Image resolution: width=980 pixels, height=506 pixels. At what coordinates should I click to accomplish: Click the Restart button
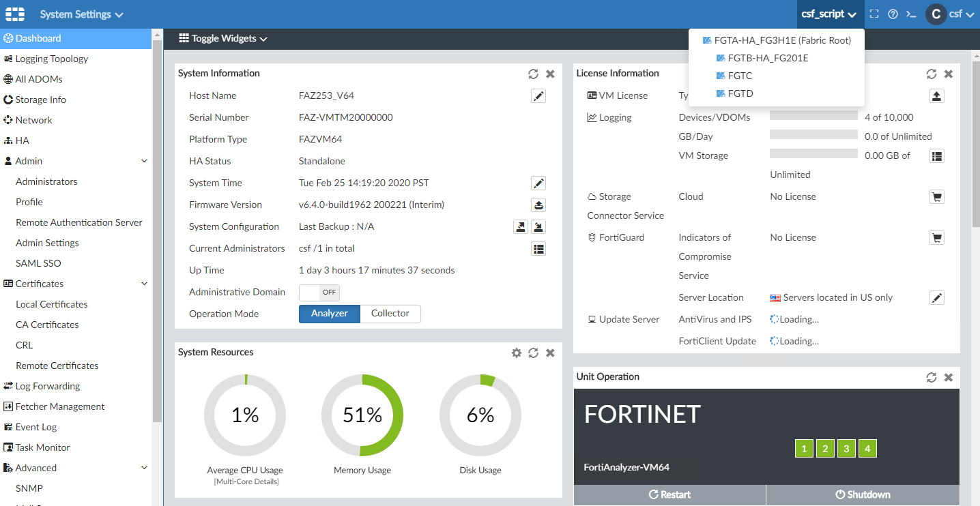(669, 495)
